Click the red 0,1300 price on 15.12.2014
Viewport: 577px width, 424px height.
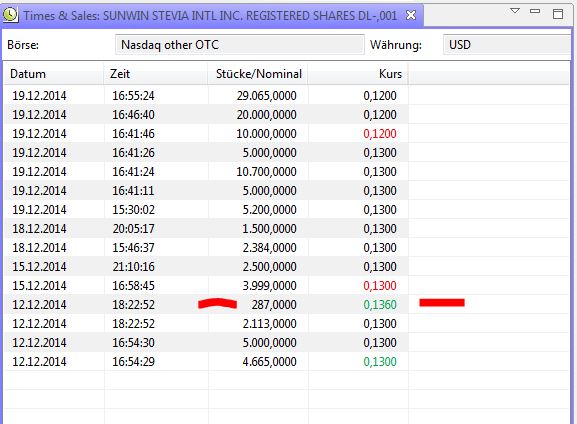pos(380,286)
